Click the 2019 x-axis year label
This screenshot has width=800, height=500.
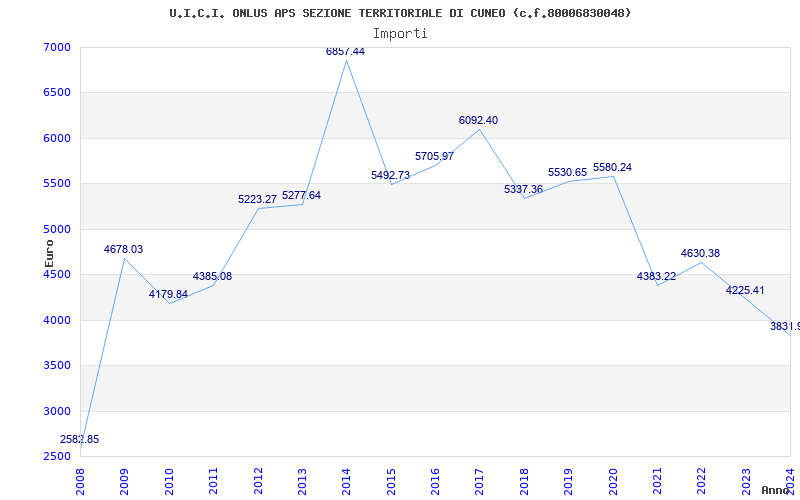coord(568,481)
